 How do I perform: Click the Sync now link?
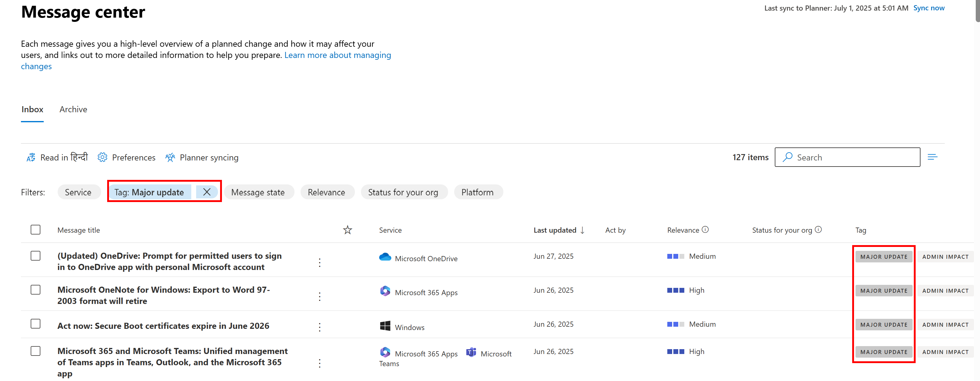pyautogui.click(x=929, y=8)
